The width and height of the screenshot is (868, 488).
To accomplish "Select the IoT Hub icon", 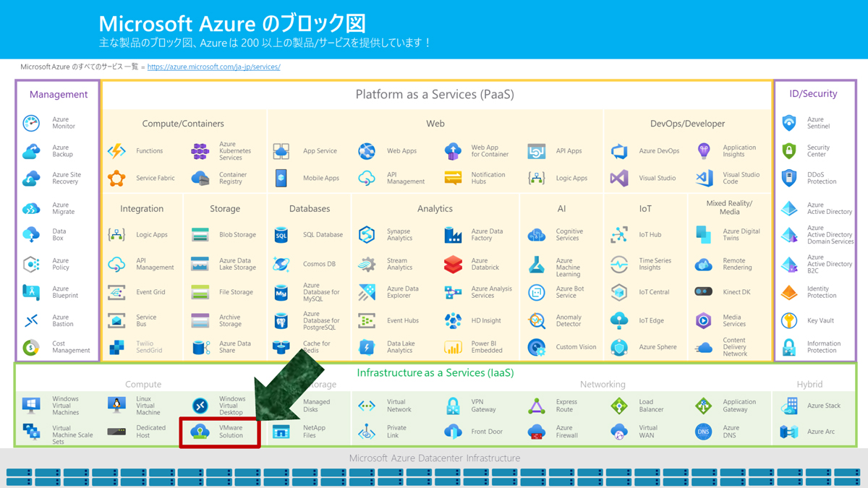I will 619,235.
